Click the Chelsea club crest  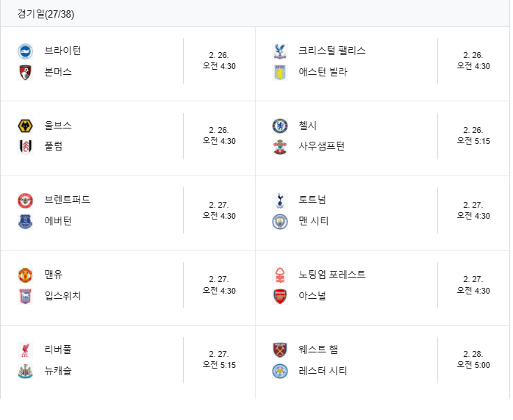point(280,126)
